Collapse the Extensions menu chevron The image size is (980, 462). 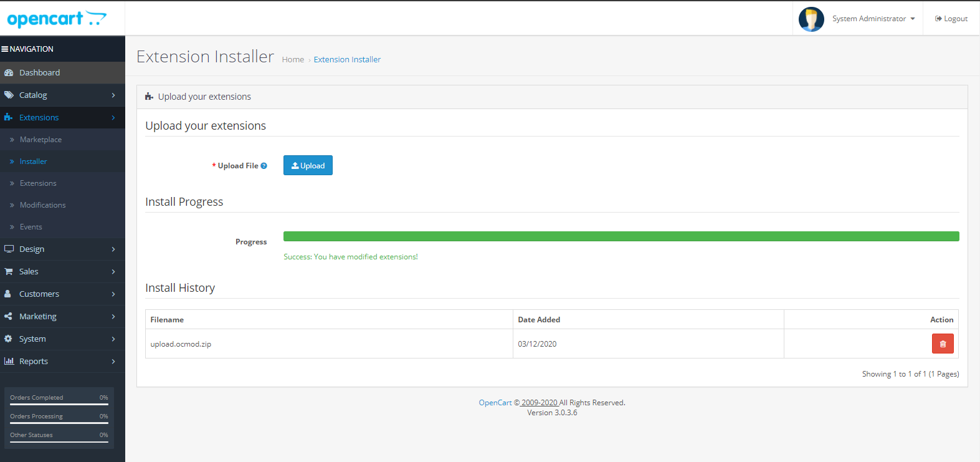(x=113, y=118)
